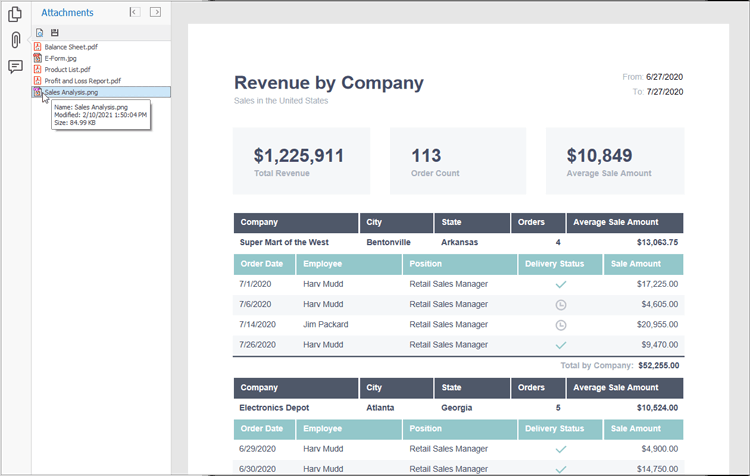Select Balance Sheet.pdf attachment
The width and height of the screenshot is (750, 476).
[x=70, y=47]
